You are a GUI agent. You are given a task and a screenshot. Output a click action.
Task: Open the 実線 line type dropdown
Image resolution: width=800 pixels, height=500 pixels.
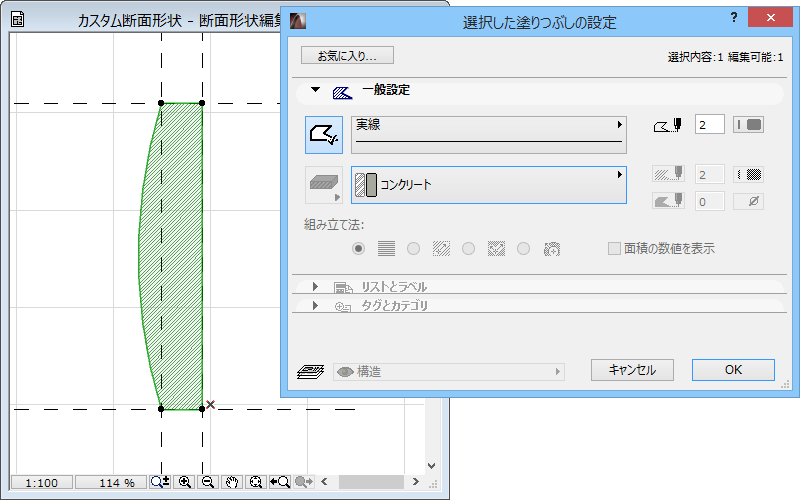coord(489,135)
